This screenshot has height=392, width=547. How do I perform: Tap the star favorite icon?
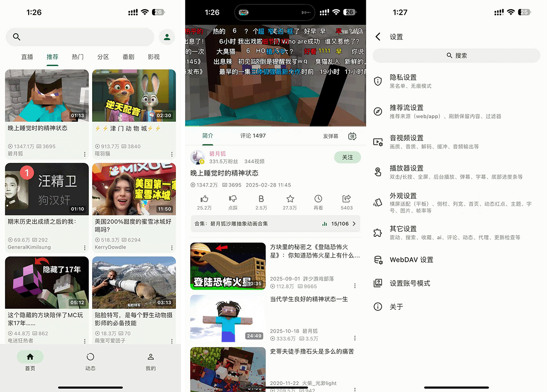[290, 199]
